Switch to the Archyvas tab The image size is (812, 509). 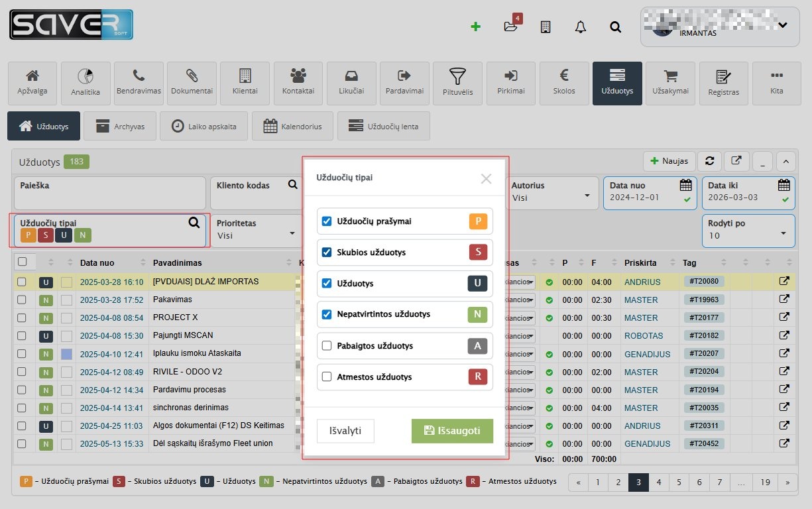coord(119,126)
